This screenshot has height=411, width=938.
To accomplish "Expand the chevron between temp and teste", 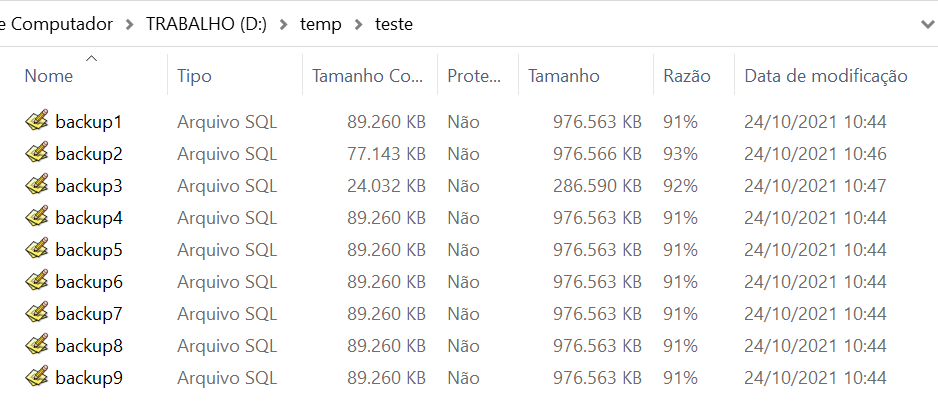I will 357,25.
